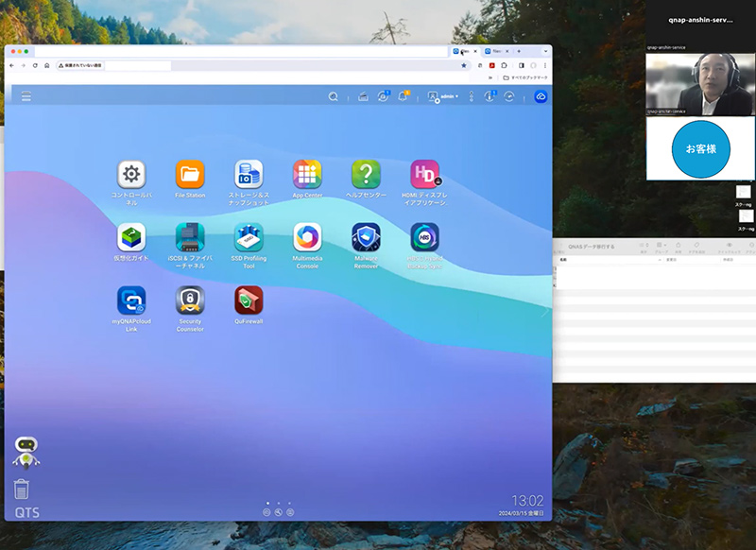Open the notifications bell icon
This screenshot has width=756, height=550.
[404, 96]
